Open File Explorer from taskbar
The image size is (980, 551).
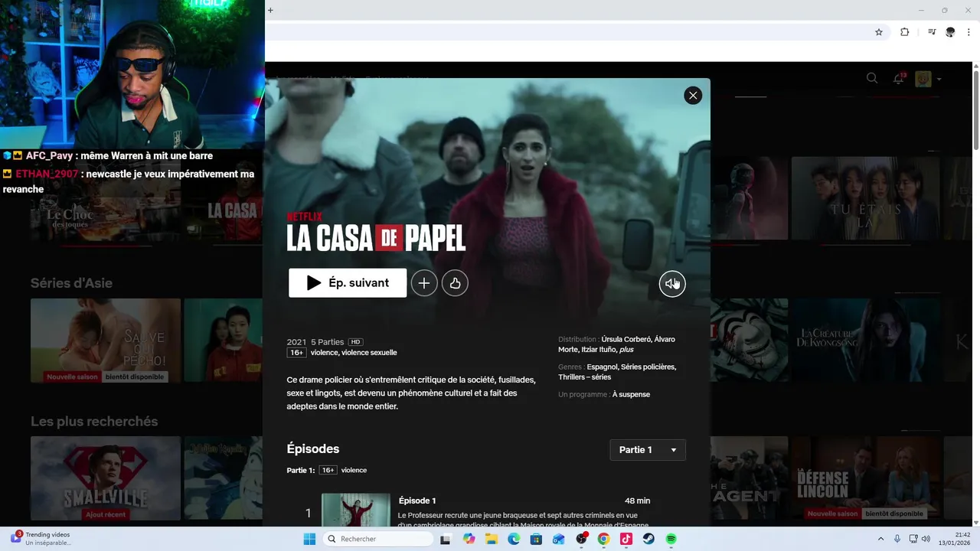coord(492,540)
